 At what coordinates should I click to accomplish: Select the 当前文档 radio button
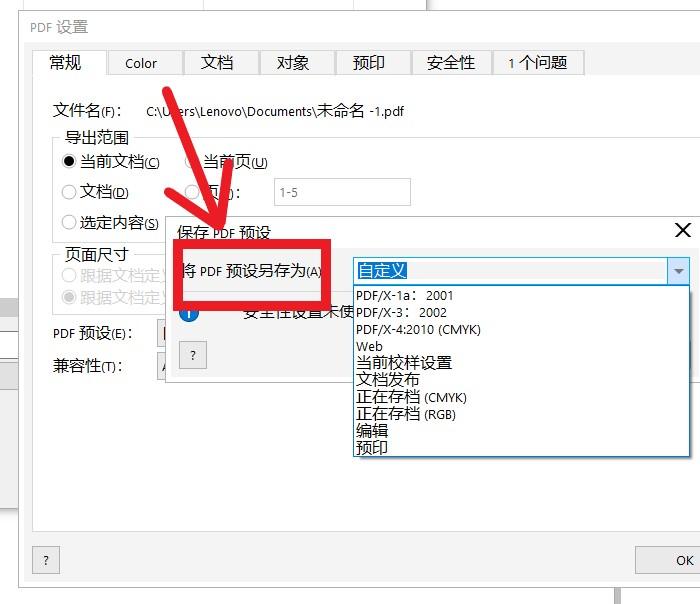pos(68,161)
